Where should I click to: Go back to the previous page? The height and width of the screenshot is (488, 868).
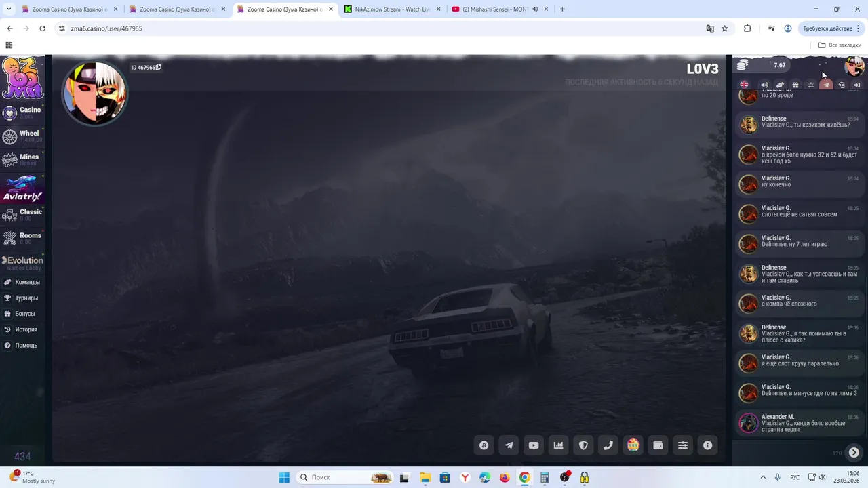coord(9,28)
